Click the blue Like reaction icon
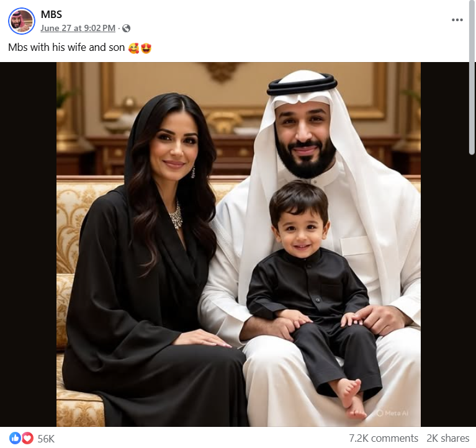Viewport: 476px width, 448px height. [14, 438]
